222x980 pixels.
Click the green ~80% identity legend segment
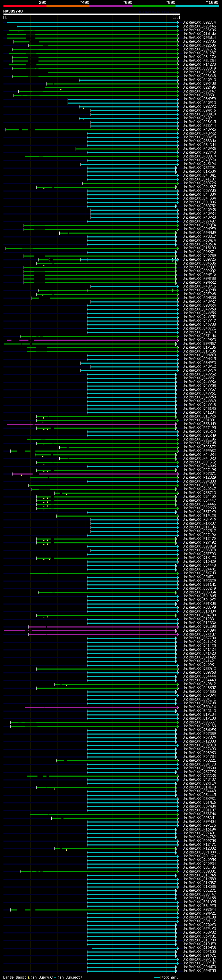(x=154, y=6)
